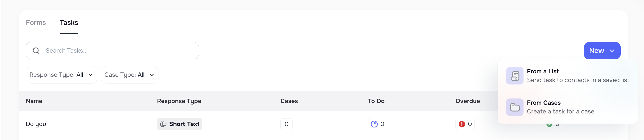Click the Short Text response type icon

pyautogui.click(x=163, y=124)
